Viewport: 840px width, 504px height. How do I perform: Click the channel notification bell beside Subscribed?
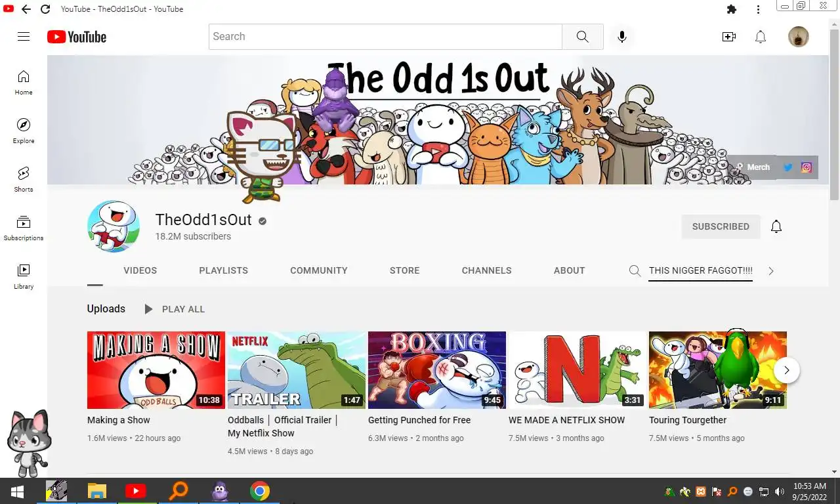click(776, 226)
